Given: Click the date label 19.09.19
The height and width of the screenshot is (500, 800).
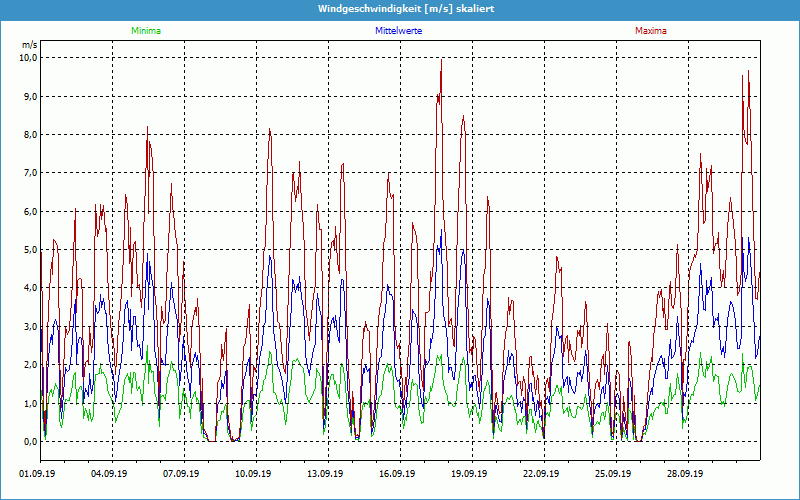Looking at the screenshot, I should [469, 473].
